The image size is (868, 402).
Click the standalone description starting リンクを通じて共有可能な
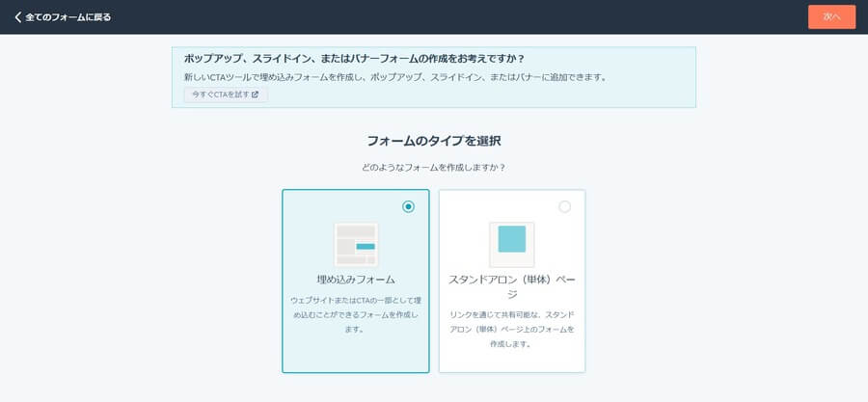[512, 329]
